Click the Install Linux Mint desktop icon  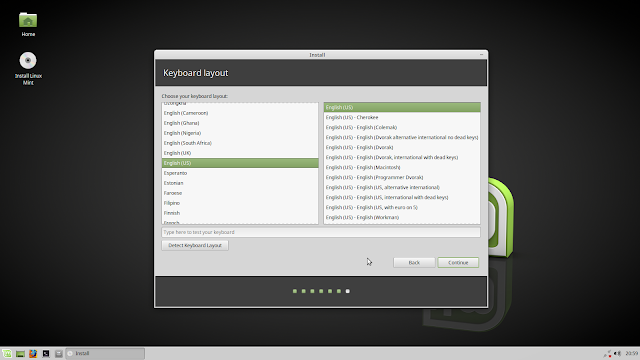pyautogui.click(x=28, y=68)
